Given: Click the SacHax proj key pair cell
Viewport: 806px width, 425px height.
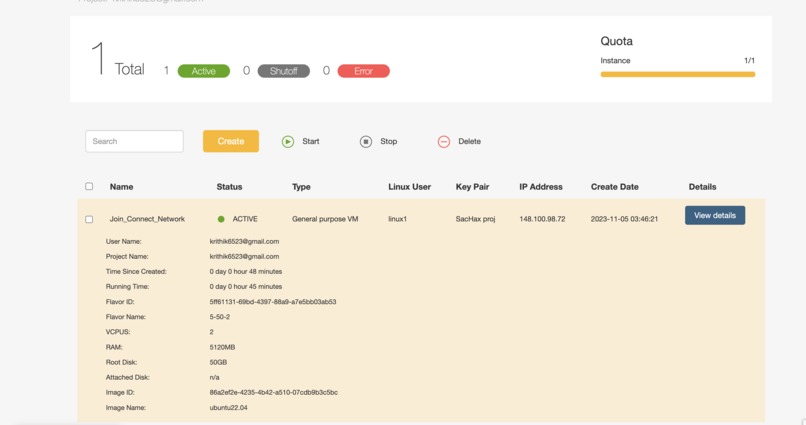Looking at the screenshot, I should pos(475,219).
